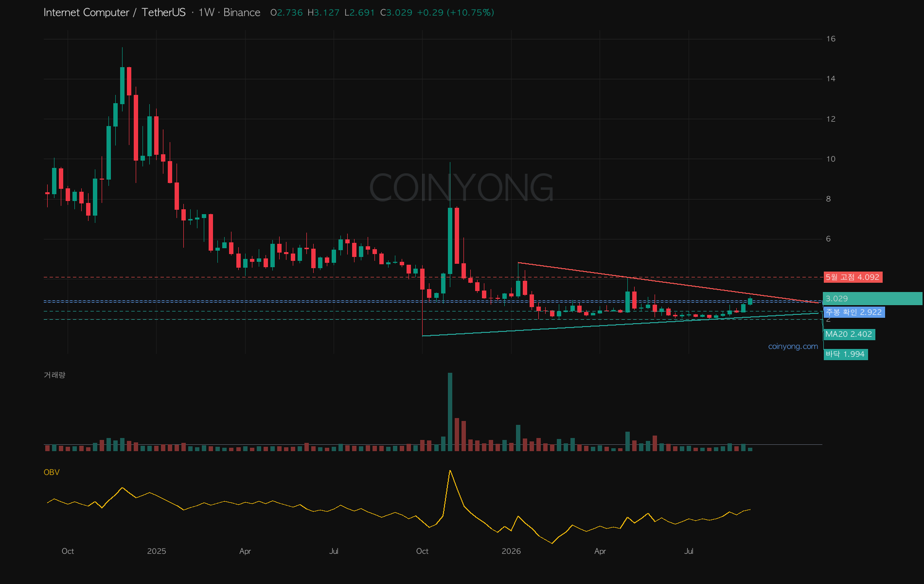Click the 2026 time axis label
924x584 pixels.
(511, 551)
